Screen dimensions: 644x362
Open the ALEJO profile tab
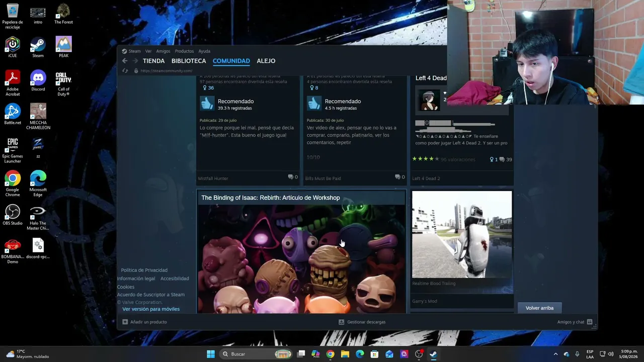pyautogui.click(x=266, y=61)
